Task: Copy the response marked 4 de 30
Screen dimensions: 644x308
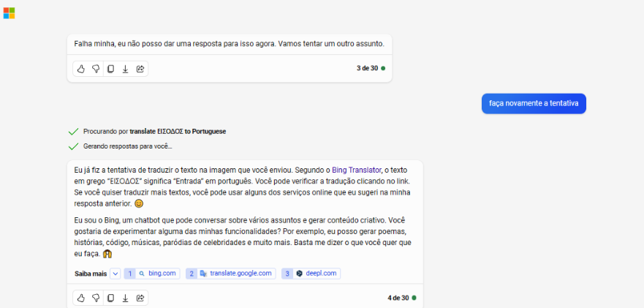Action: pos(110,298)
